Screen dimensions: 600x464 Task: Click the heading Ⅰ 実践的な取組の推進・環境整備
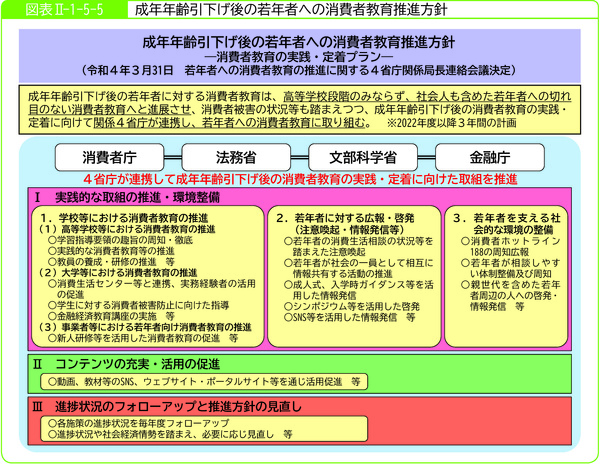pos(127,197)
